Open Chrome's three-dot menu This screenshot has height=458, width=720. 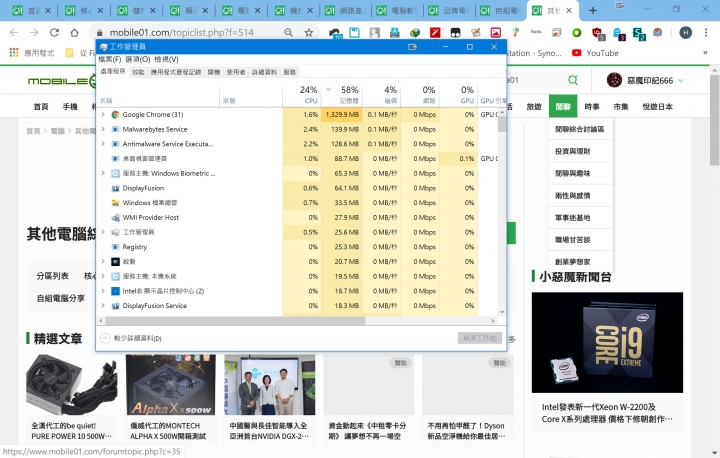point(706,33)
